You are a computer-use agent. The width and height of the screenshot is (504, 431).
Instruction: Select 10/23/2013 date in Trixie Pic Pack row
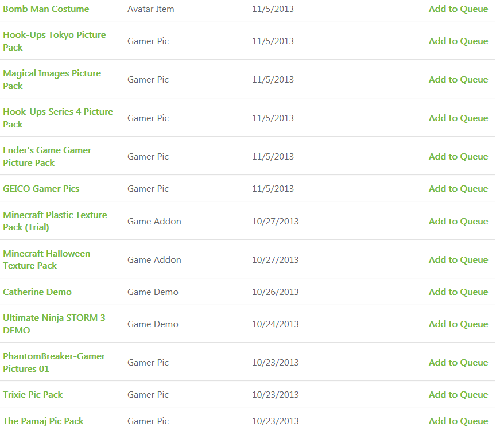tap(276, 395)
